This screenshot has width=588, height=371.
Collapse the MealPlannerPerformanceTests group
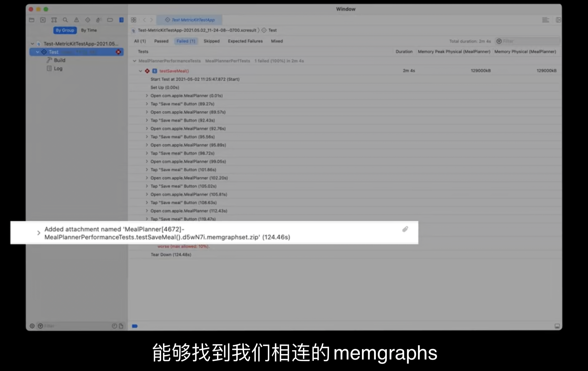[x=134, y=61]
